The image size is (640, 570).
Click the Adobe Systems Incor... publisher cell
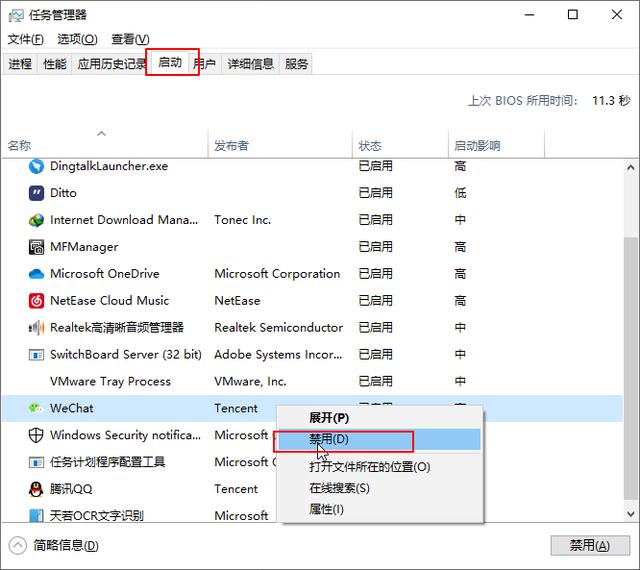tap(278, 355)
